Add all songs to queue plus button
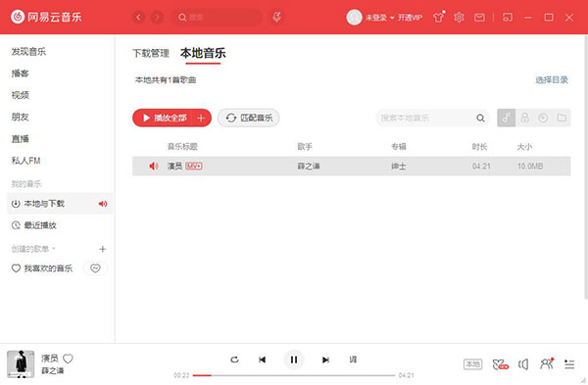This screenshot has width=588, height=385. (x=201, y=118)
